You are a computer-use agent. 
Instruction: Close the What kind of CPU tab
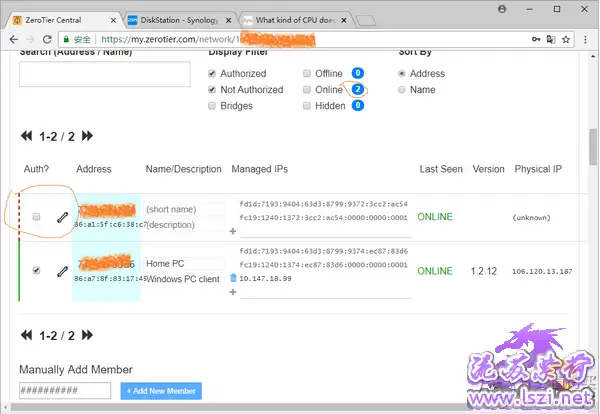coord(344,20)
